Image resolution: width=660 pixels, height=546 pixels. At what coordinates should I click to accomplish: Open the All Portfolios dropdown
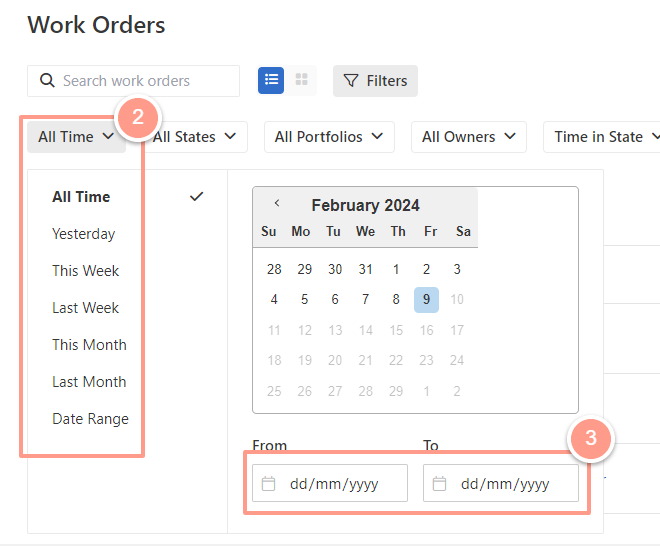(x=329, y=137)
